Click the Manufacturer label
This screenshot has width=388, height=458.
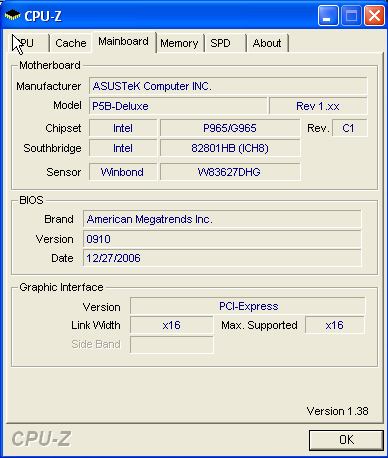(49, 86)
